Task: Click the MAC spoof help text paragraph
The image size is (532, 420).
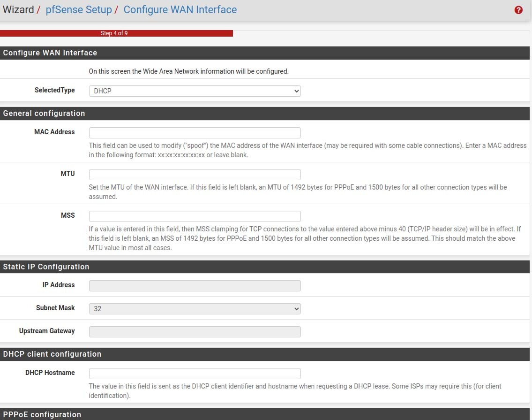Action: pyautogui.click(x=308, y=150)
